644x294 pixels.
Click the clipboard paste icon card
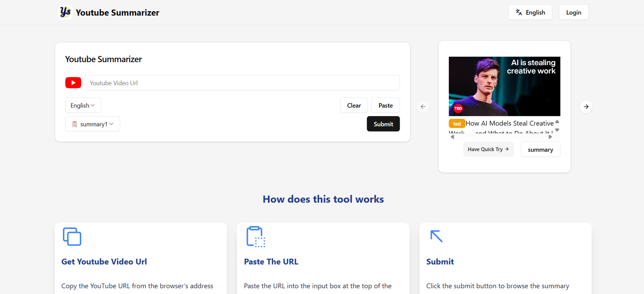pyautogui.click(x=255, y=237)
